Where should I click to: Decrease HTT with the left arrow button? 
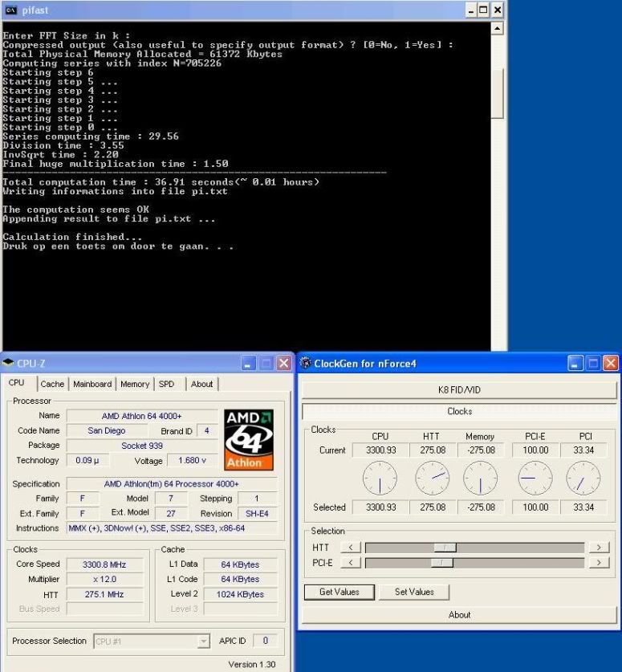(351, 548)
